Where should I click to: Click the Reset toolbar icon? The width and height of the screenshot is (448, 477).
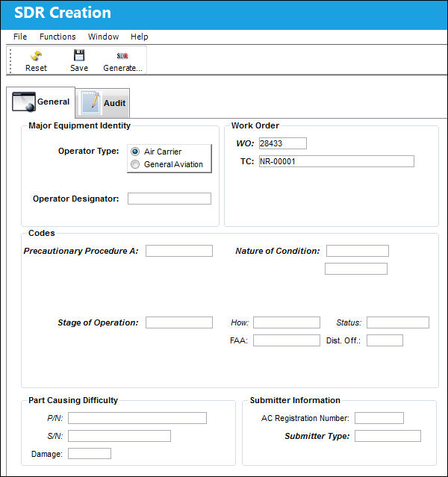click(x=37, y=56)
